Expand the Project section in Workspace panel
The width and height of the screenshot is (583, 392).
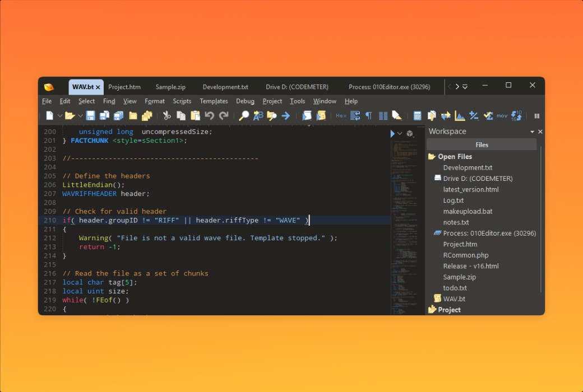point(448,309)
